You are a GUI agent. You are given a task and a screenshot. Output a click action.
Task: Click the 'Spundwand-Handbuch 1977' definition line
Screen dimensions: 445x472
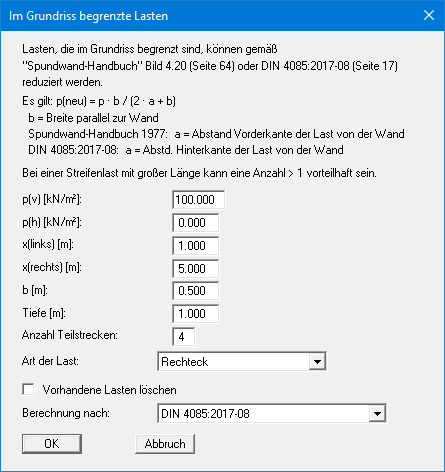click(x=216, y=134)
